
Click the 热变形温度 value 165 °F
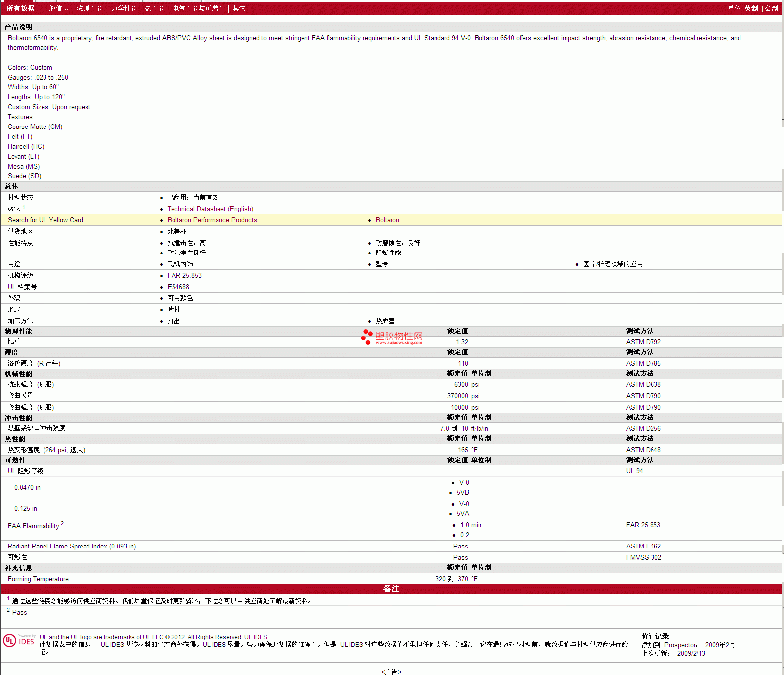click(468, 450)
